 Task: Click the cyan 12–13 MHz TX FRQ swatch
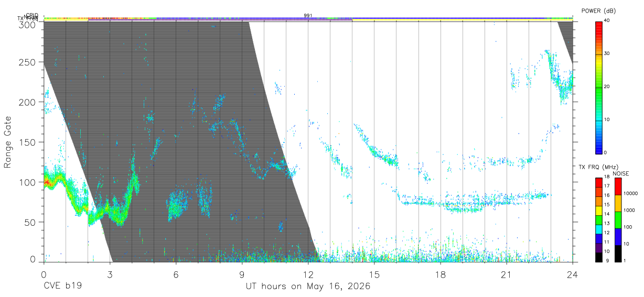(x=599, y=228)
